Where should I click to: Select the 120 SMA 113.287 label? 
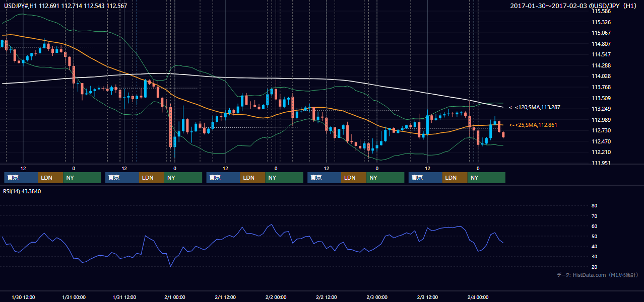(x=535, y=107)
